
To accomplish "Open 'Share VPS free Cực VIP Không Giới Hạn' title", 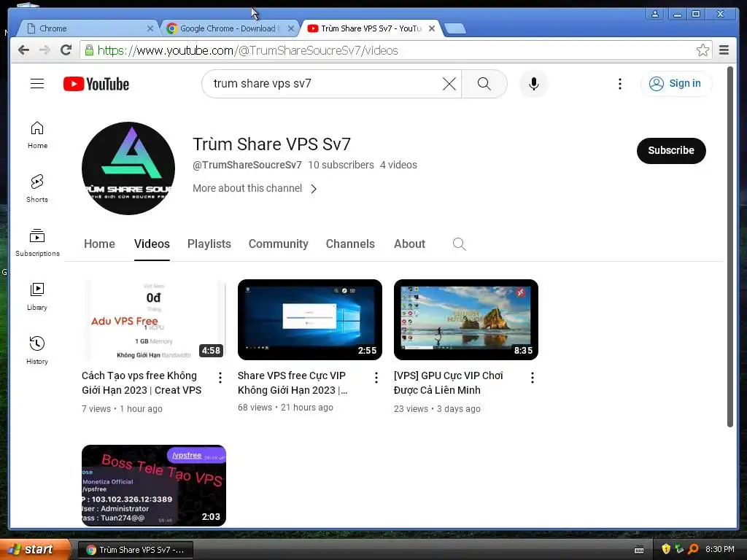I will (x=293, y=383).
